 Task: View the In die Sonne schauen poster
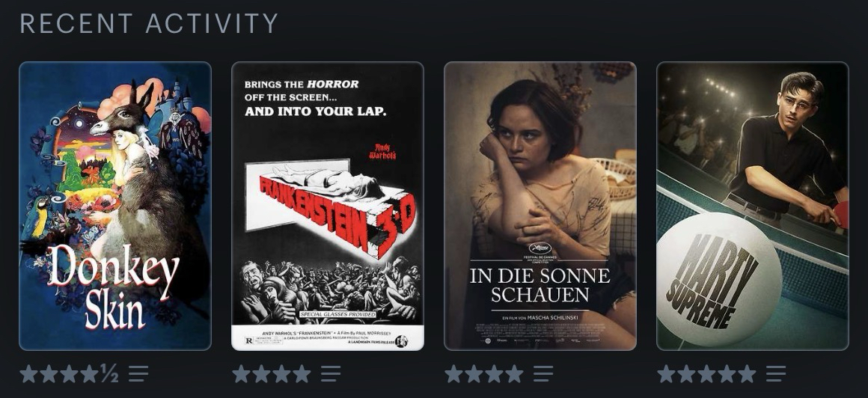coord(540,206)
